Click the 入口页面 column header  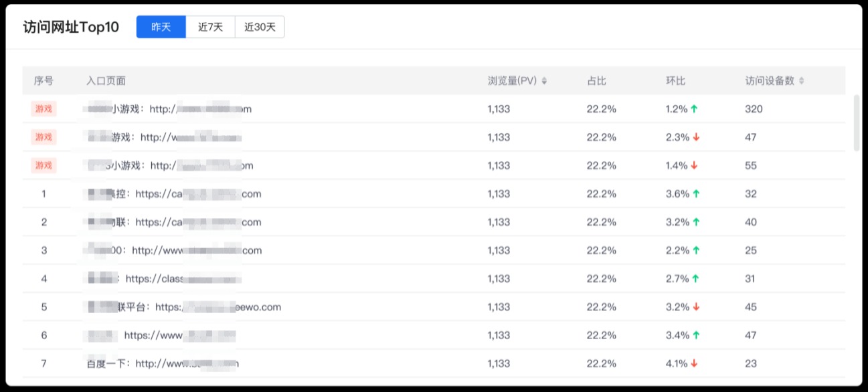pos(106,81)
